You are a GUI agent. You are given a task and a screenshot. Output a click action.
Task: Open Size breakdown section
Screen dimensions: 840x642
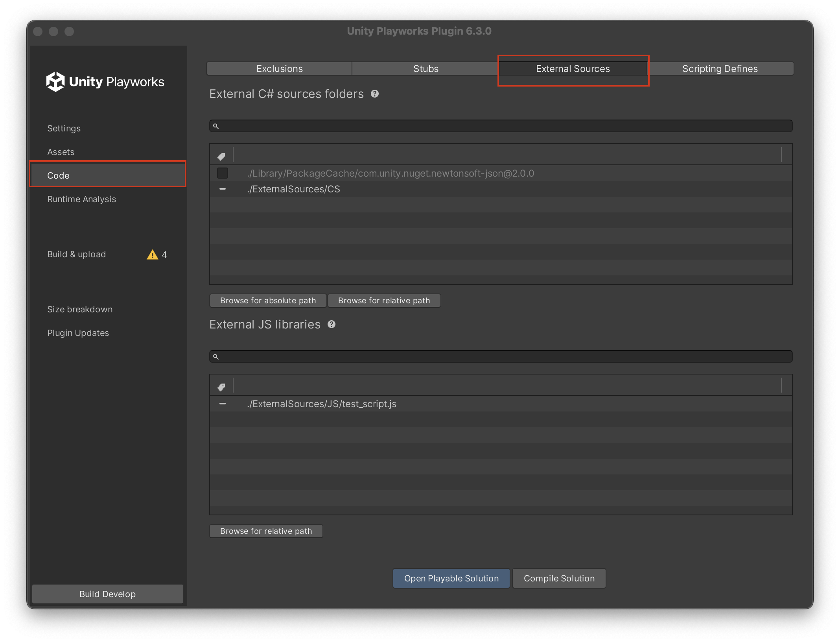tap(80, 309)
